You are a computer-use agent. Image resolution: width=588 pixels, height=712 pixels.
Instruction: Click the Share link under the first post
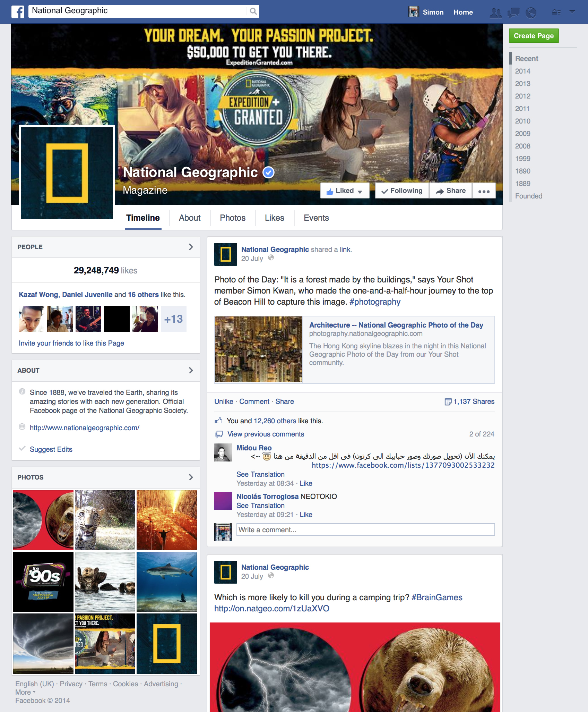click(285, 401)
